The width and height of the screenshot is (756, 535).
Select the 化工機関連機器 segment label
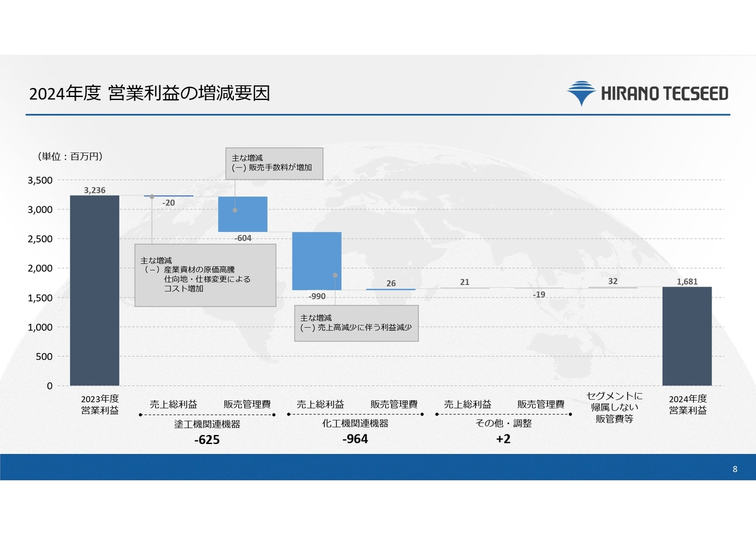pyautogui.click(x=355, y=424)
